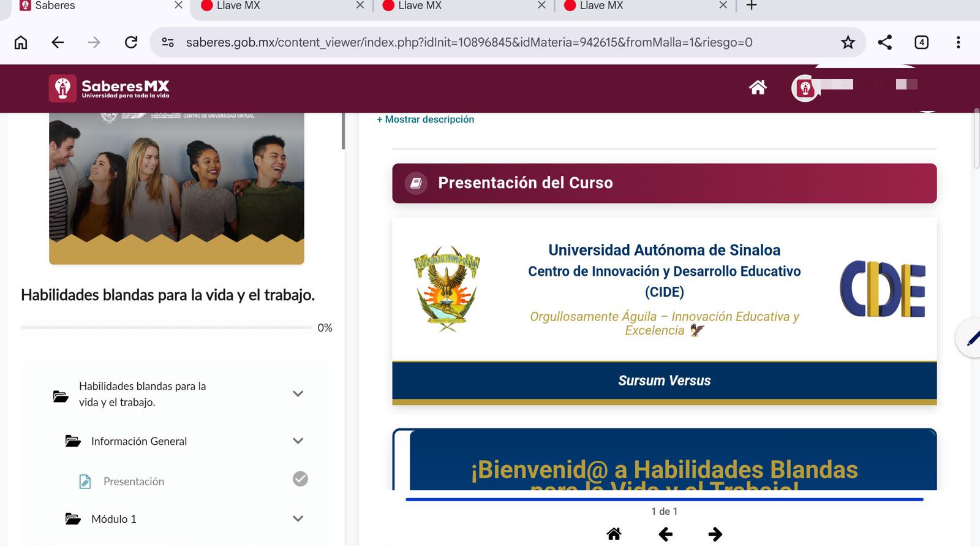Click the browser forward arrow

tap(94, 42)
